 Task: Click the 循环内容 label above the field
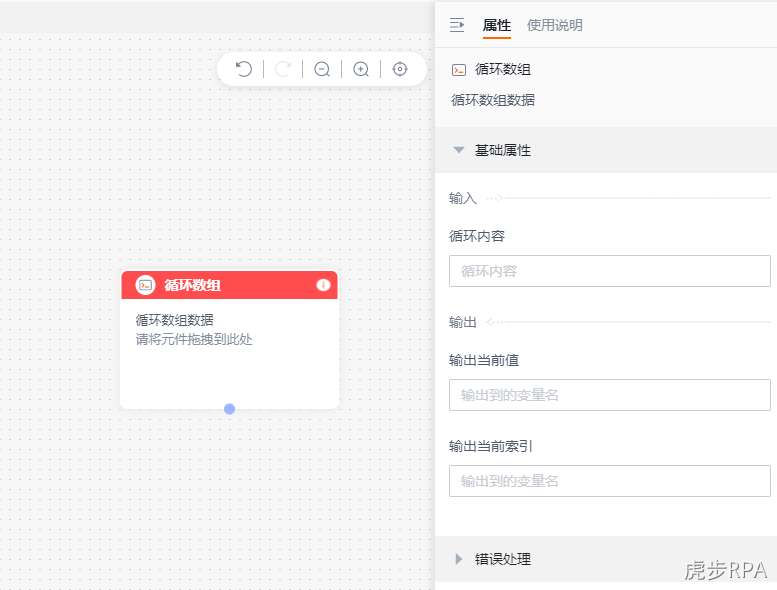[477, 236]
